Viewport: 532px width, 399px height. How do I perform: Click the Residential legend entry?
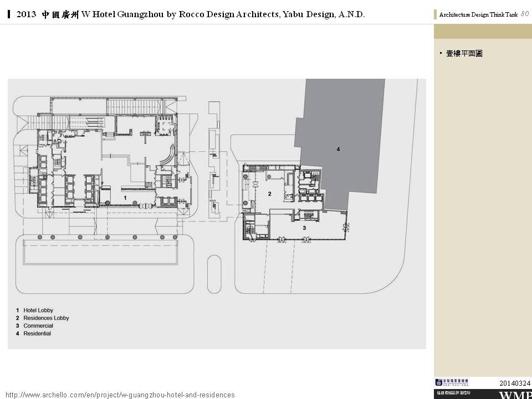click(37, 334)
